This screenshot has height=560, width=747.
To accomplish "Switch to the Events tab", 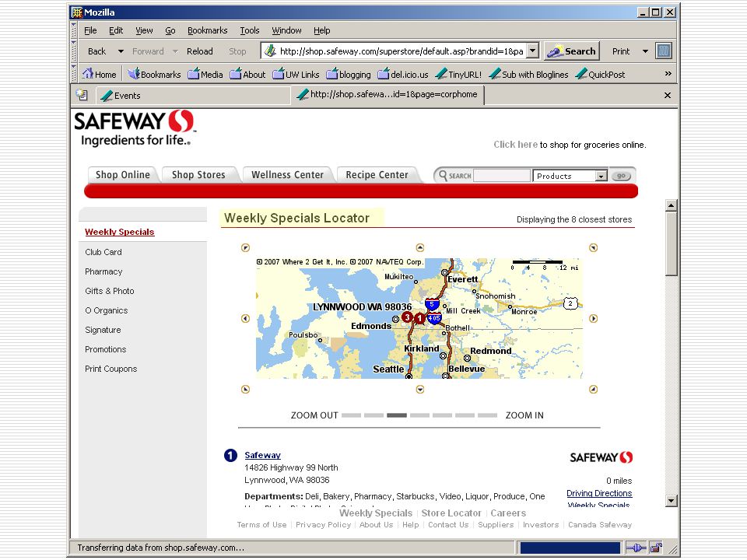I will click(193, 95).
